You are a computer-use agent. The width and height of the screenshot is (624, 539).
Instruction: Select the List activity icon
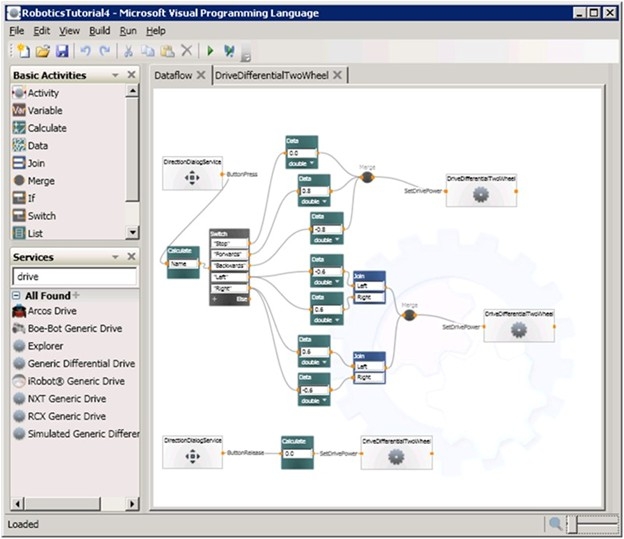(19, 233)
